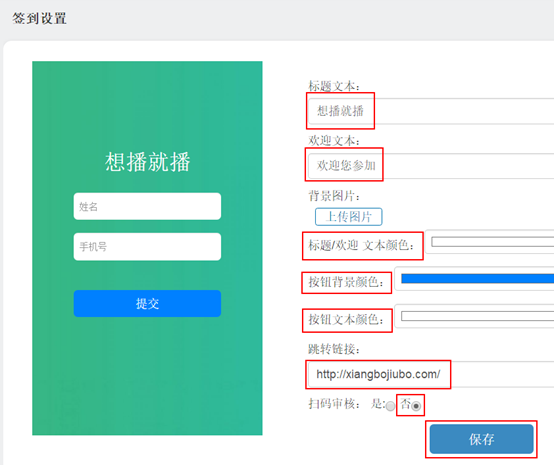Click the 按钮背景颜色 label
Screen dimensions: 554x465
coord(346,282)
